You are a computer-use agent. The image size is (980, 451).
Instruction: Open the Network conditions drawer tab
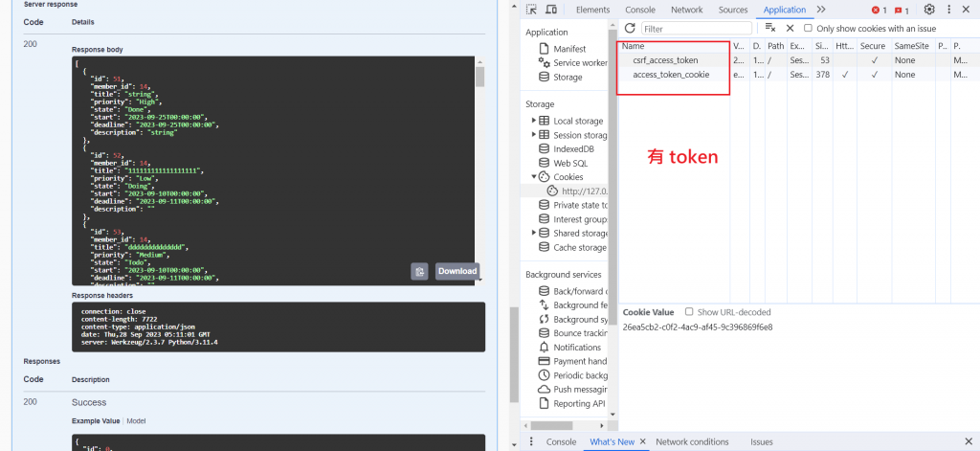click(x=692, y=441)
